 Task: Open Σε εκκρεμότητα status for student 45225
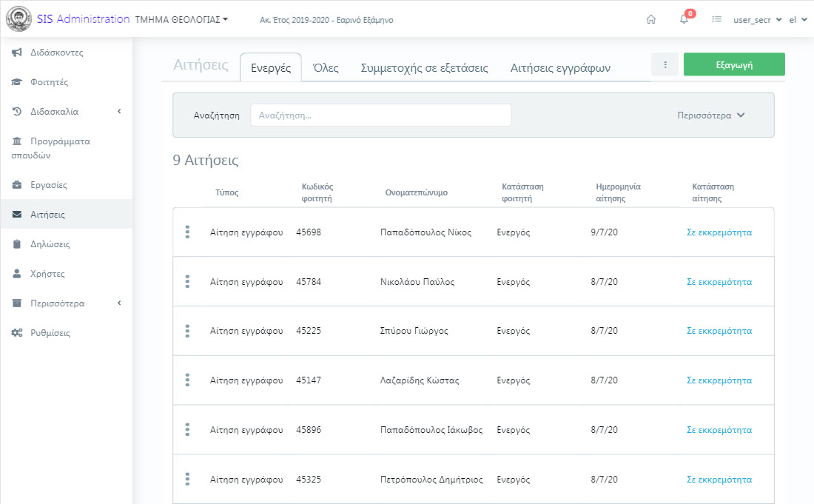(x=719, y=331)
